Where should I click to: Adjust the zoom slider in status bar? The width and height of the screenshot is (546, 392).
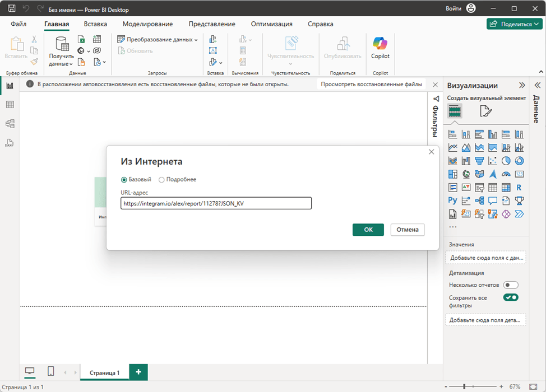464,386
